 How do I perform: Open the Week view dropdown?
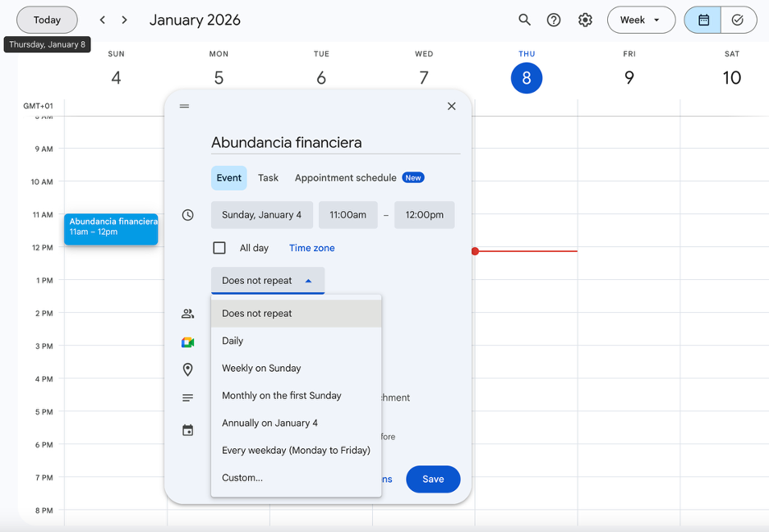(x=641, y=20)
